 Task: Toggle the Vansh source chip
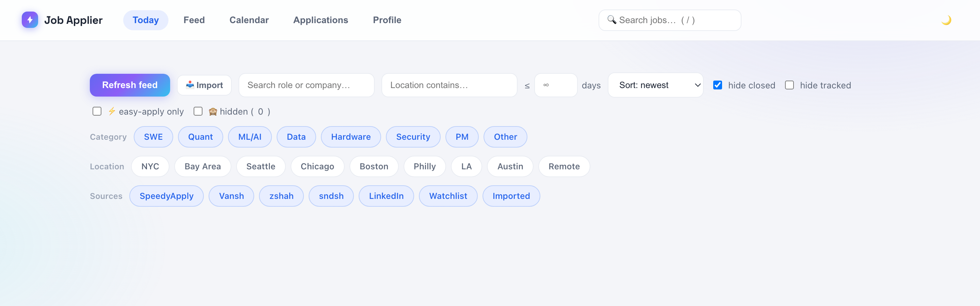pyautogui.click(x=231, y=196)
